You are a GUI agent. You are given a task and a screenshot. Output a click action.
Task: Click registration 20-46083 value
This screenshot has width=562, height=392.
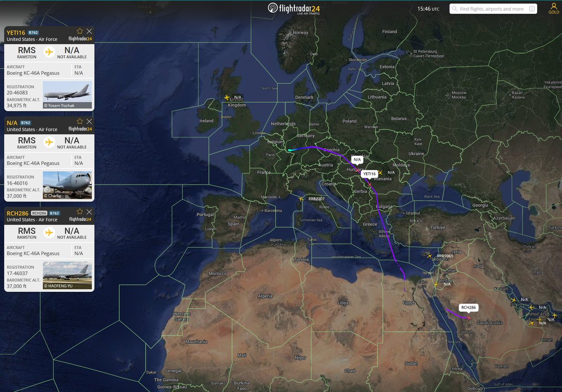click(x=17, y=92)
